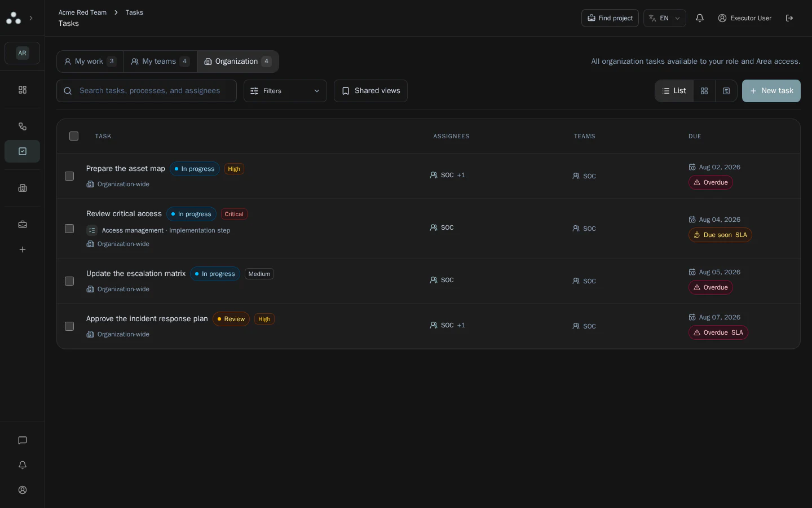Open the Prepare the asset map task
Viewport: 812px width, 508px height.
coord(126,169)
